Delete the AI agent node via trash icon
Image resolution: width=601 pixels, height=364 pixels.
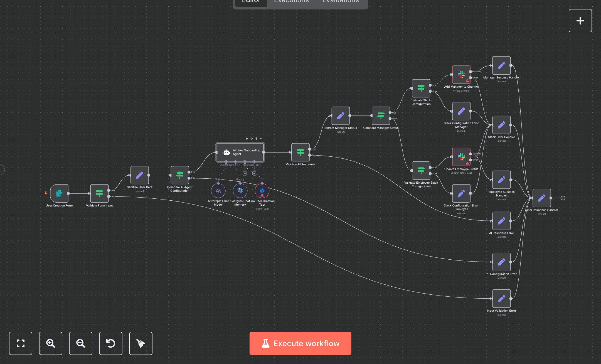point(256,139)
